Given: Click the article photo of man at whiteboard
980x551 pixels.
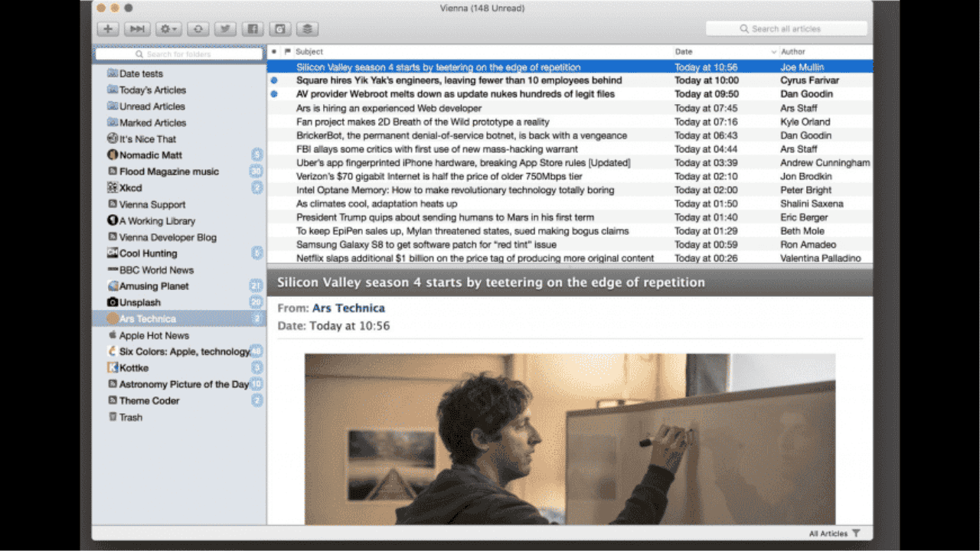Looking at the screenshot, I should click(570, 439).
